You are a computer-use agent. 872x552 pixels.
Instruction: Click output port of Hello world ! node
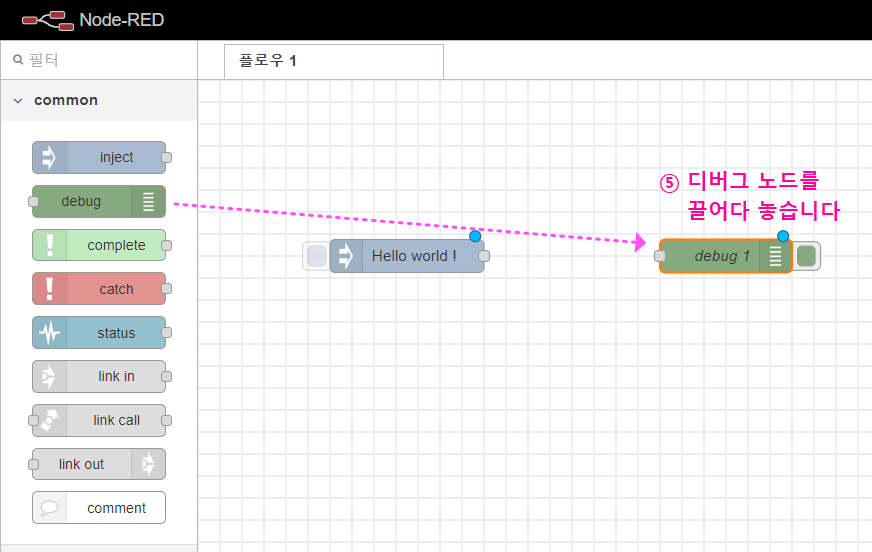coord(484,256)
